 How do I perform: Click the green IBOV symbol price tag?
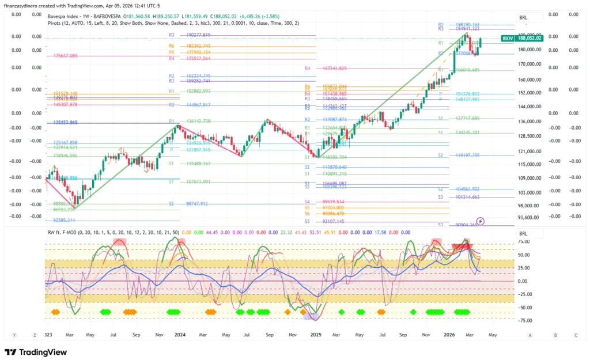[x=508, y=38]
